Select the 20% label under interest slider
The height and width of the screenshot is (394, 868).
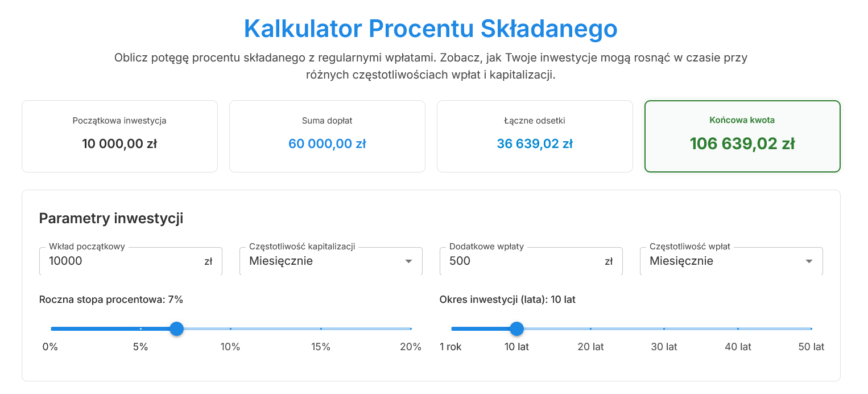click(x=411, y=346)
